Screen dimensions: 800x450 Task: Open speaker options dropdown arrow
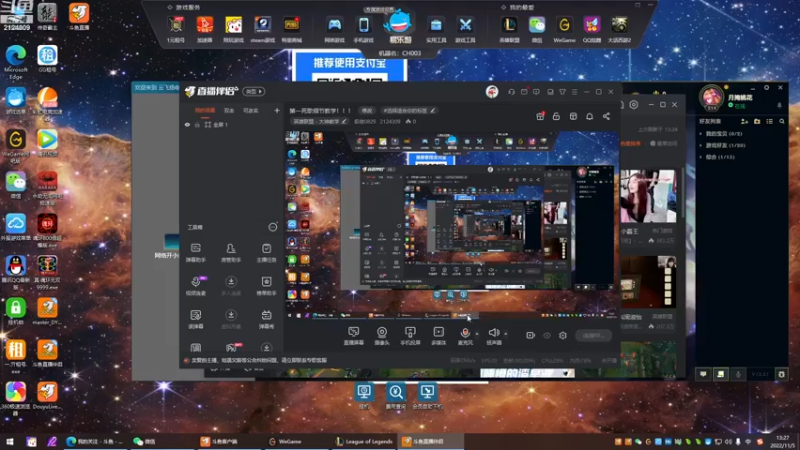pyautogui.click(x=506, y=334)
